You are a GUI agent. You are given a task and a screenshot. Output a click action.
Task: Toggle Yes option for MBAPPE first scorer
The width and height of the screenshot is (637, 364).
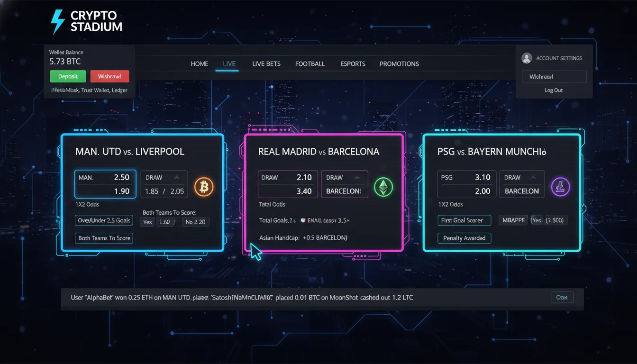point(537,220)
